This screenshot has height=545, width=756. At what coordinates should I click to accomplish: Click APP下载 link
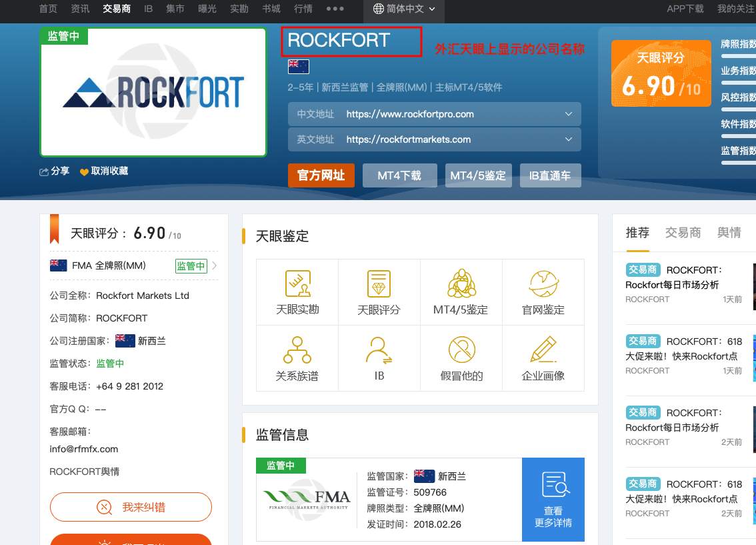[x=685, y=9]
